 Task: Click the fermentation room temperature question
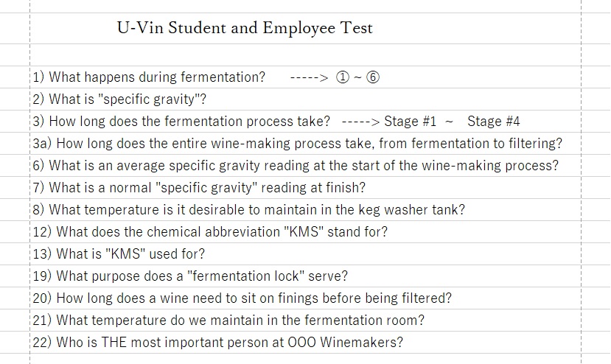pos(228,321)
